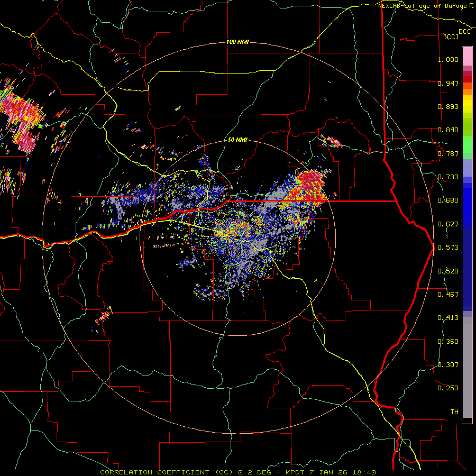Select the 0.627 scale value
Image resolution: width=476 pixels, height=476 pixels.
point(448,224)
